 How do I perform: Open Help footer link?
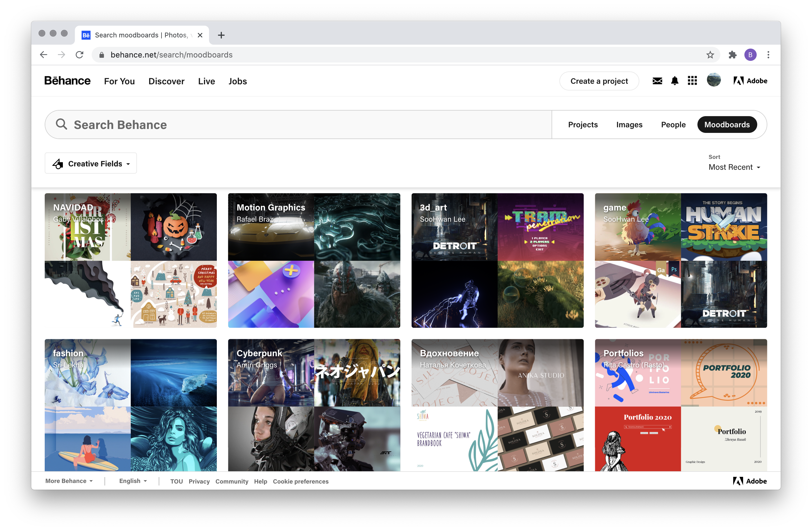pos(260,482)
